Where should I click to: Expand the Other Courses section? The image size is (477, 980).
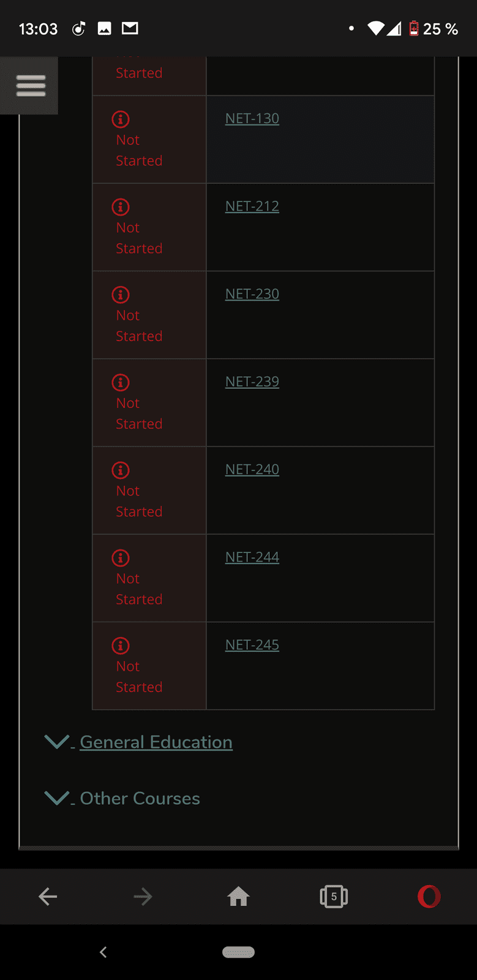[x=140, y=799]
